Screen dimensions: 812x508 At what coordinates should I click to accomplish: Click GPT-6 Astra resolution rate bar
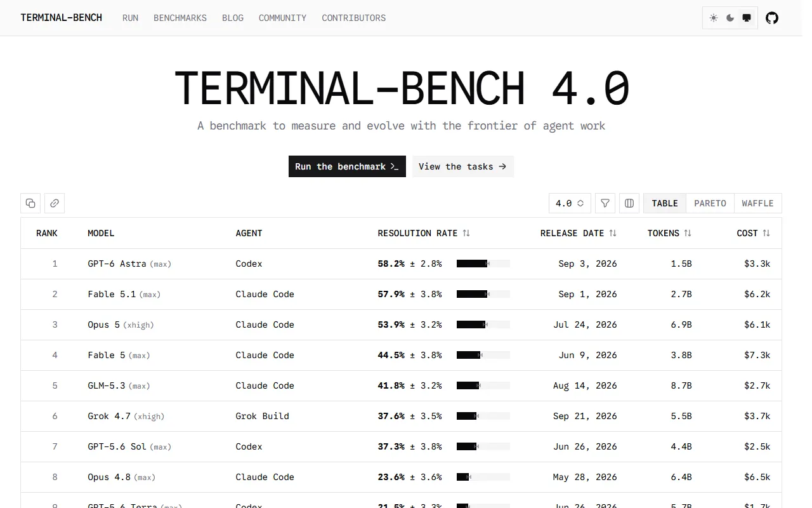click(x=483, y=264)
